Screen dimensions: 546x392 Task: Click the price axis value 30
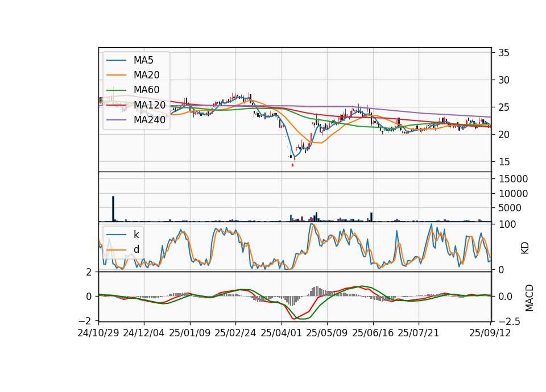[x=504, y=80]
